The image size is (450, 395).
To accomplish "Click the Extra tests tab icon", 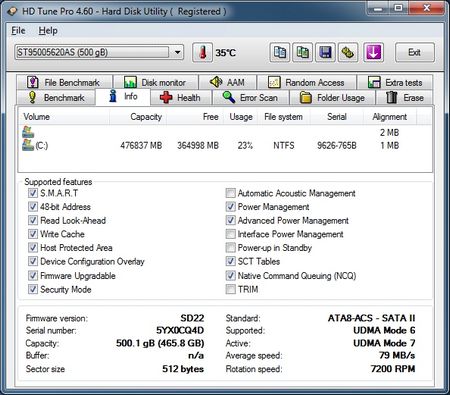I will (374, 82).
